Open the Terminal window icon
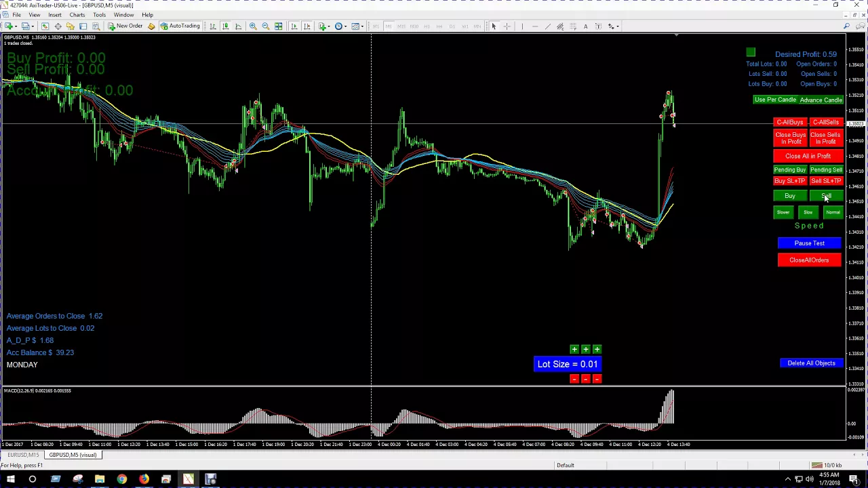 (x=83, y=26)
